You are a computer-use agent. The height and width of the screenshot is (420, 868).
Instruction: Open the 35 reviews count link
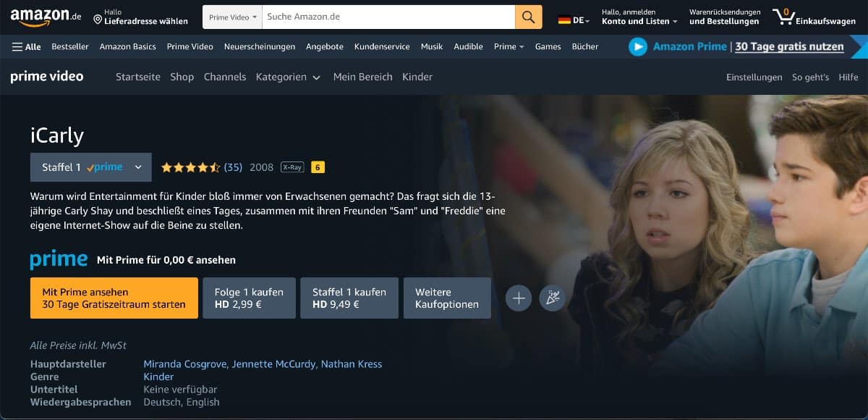233,167
